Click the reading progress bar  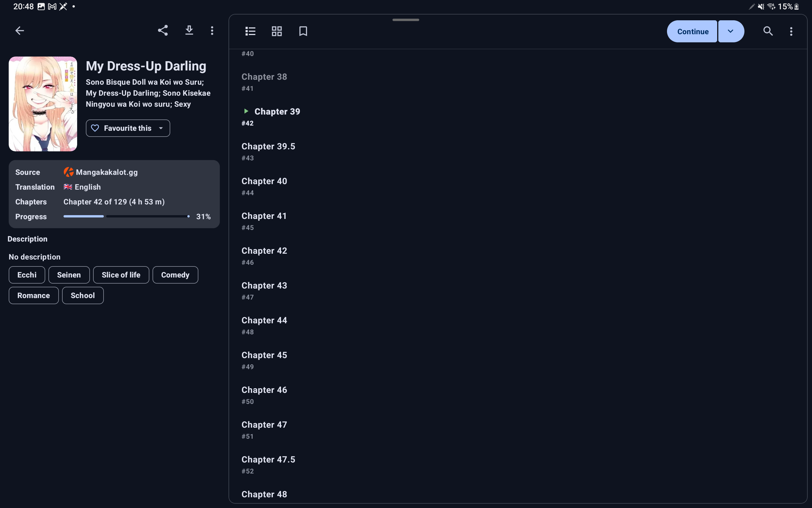tap(126, 216)
